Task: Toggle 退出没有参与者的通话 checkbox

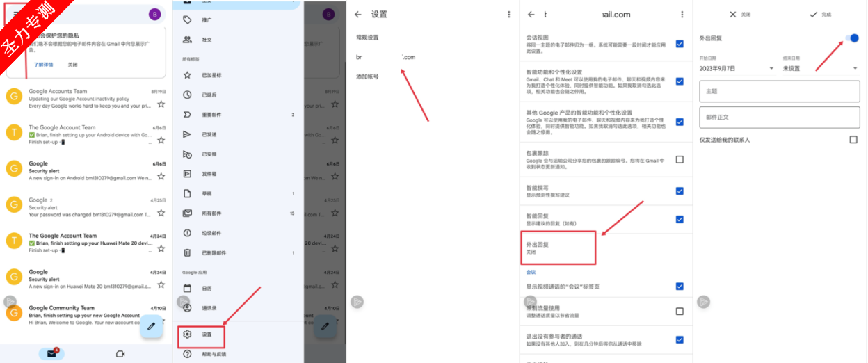Action: click(x=680, y=339)
